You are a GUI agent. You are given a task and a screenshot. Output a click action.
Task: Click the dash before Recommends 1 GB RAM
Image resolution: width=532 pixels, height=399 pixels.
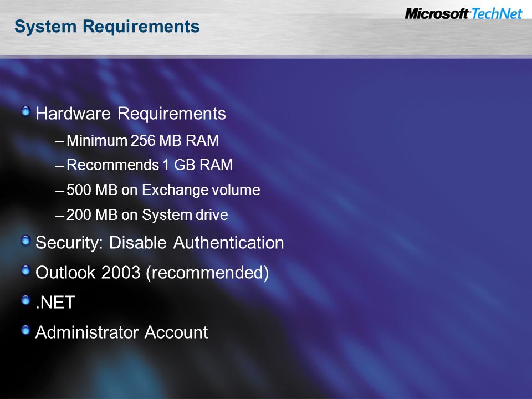59,166
